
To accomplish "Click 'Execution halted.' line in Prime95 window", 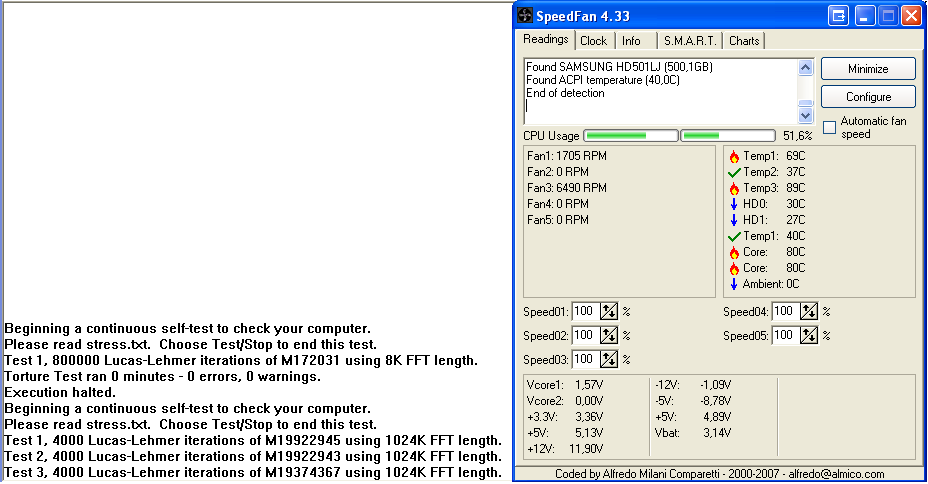I will click(x=60, y=393).
